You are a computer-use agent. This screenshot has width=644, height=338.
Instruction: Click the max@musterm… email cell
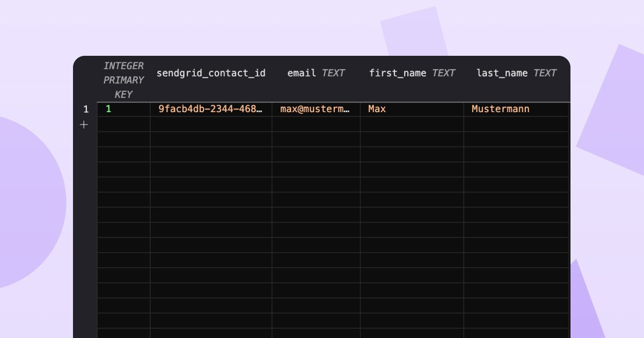(316, 109)
